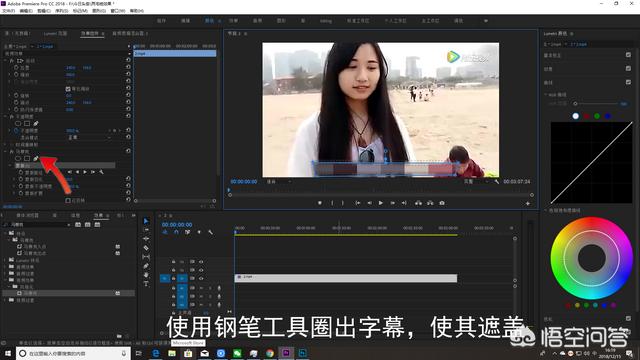Select the blue channel curve swatch

(608, 116)
